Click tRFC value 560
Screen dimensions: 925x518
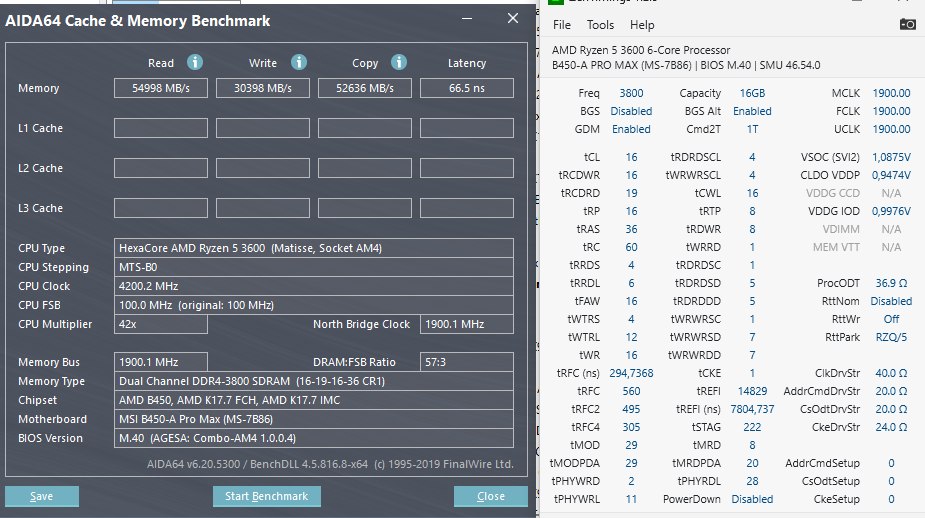[x=631, y=391]
